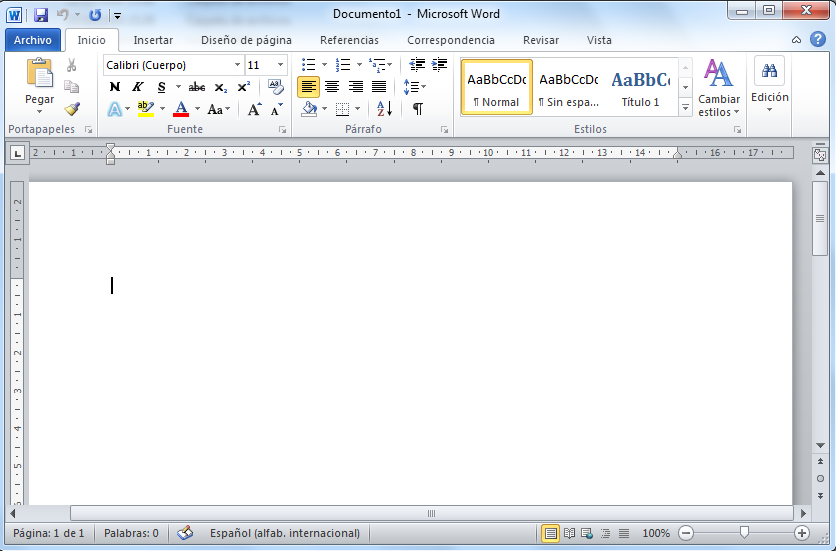This screenshot has height=551, width=836.
Task: Toggle subscript x₂ formatting
Action: point(221,87)
